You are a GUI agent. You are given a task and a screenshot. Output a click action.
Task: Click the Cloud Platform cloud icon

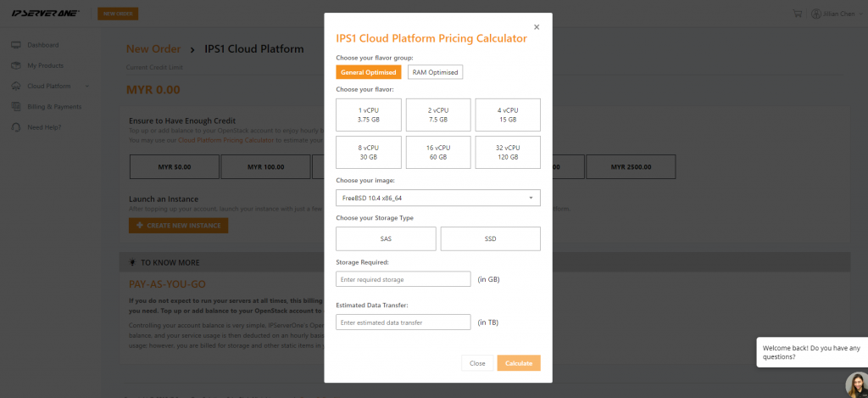16,86
